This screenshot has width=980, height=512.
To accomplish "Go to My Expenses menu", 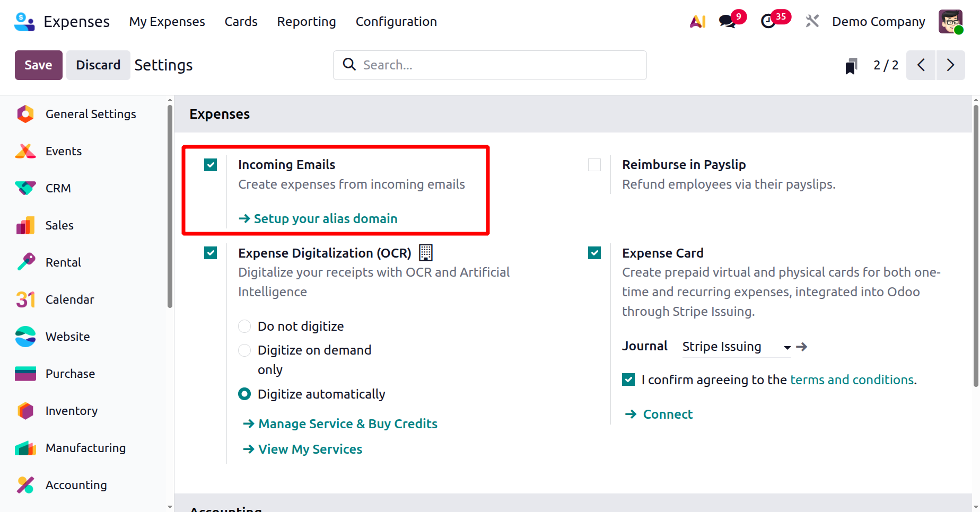I will [167, 22].
